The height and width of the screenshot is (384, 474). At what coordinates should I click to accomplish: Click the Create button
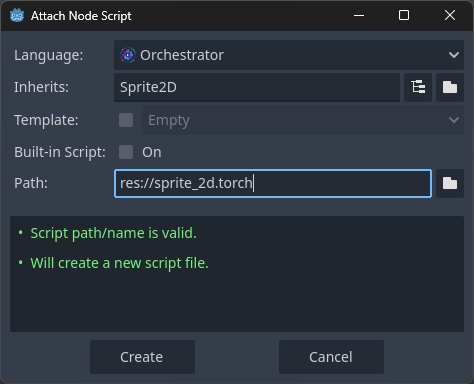point(142,357)
